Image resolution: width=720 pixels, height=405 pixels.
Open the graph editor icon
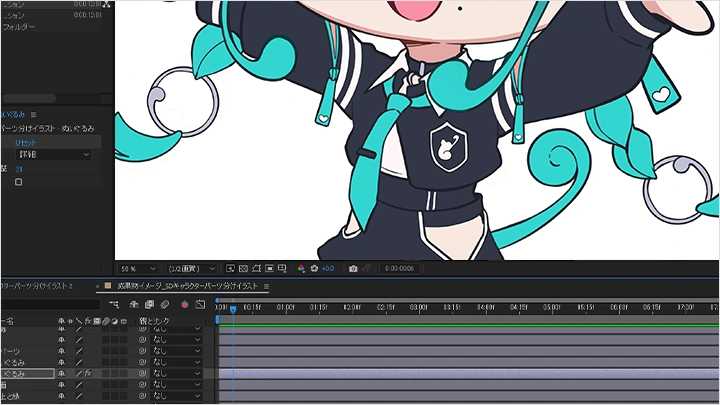coord(200,304)
